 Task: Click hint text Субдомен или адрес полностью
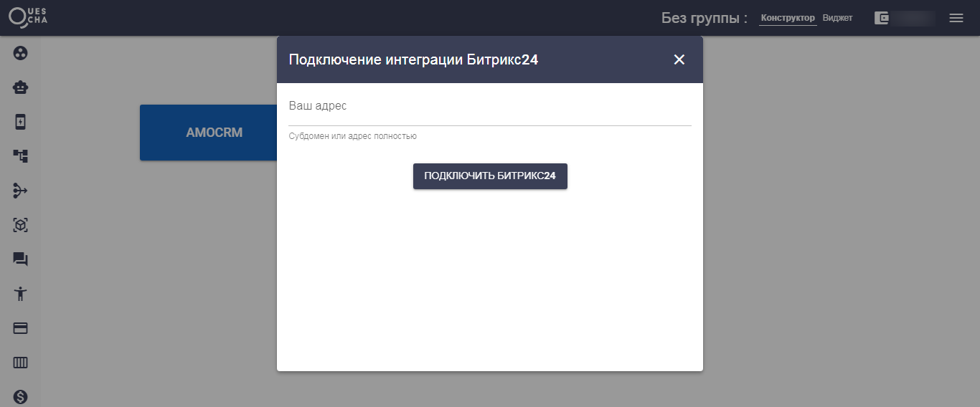(x=352, y=136)
